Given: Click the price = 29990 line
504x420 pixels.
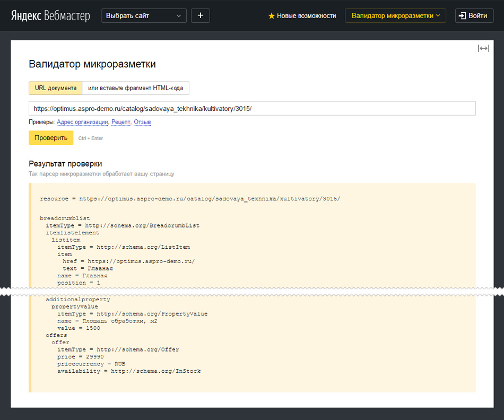Looking at the screenshot, I should 81,357.
